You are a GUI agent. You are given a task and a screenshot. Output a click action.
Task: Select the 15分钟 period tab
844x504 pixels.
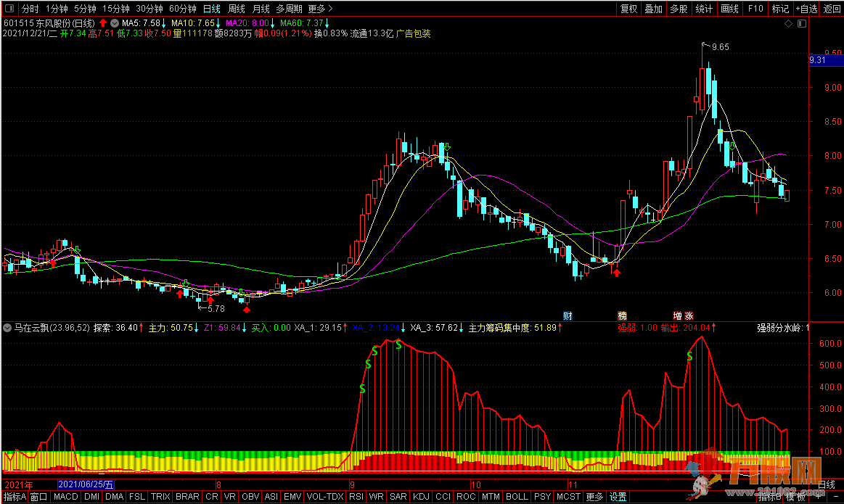[x=116, y=9]
